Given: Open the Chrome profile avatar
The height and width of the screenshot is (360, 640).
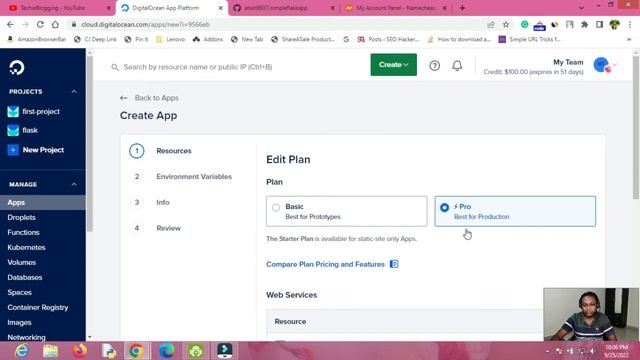Looking at the screenshot, I should point(614,24).
